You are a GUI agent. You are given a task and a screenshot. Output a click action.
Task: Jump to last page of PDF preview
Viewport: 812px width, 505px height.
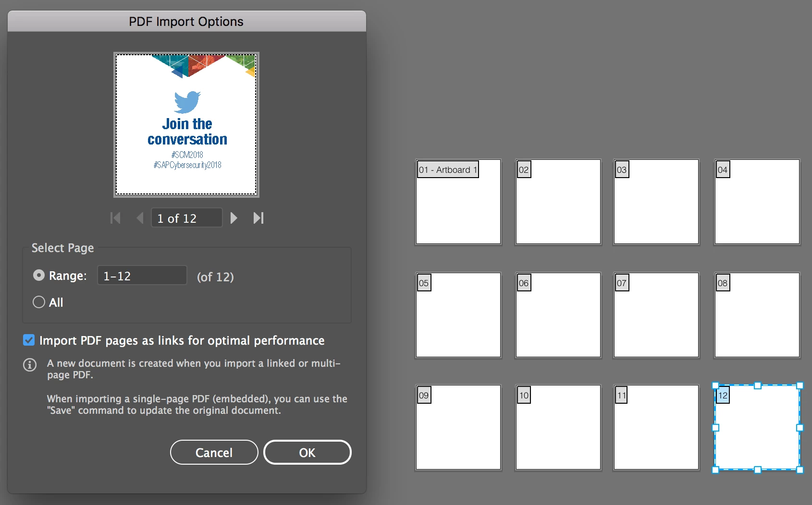(x=258, y=218)
